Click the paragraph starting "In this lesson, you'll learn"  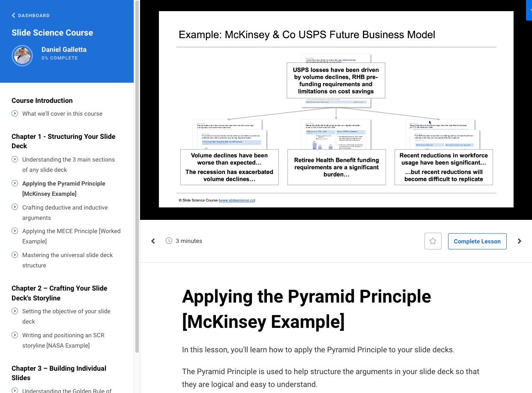pos(318,350)
